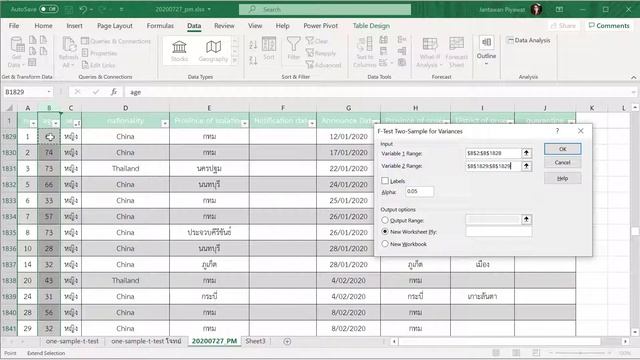Open nationality column filter dropdown

[x=164, y=123]
